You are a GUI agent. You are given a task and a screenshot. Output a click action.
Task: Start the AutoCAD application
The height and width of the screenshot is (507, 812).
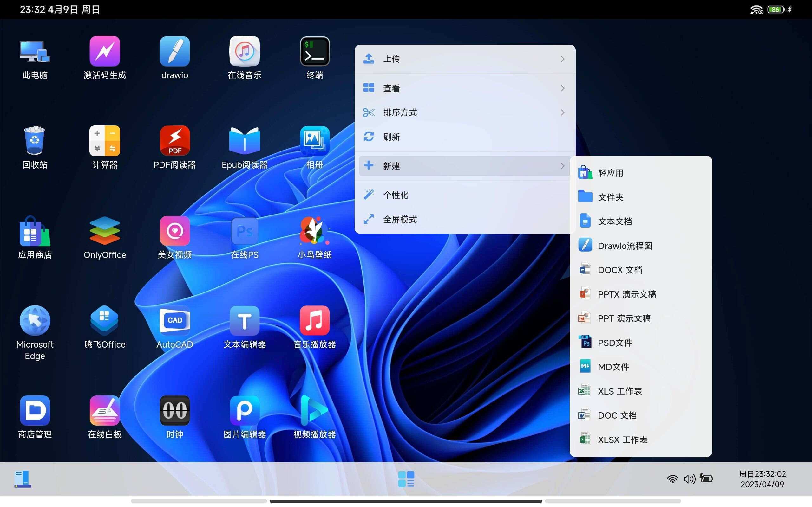point(174,321)
